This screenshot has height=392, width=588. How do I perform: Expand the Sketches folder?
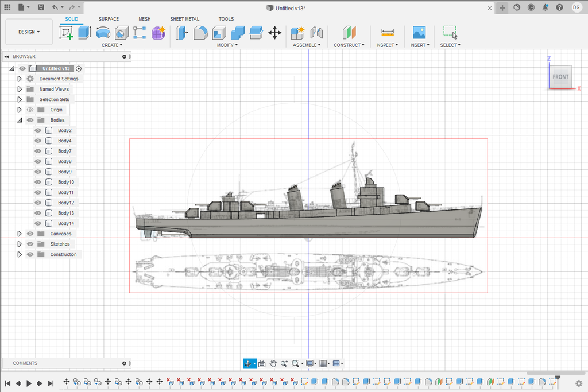[19, 244]
